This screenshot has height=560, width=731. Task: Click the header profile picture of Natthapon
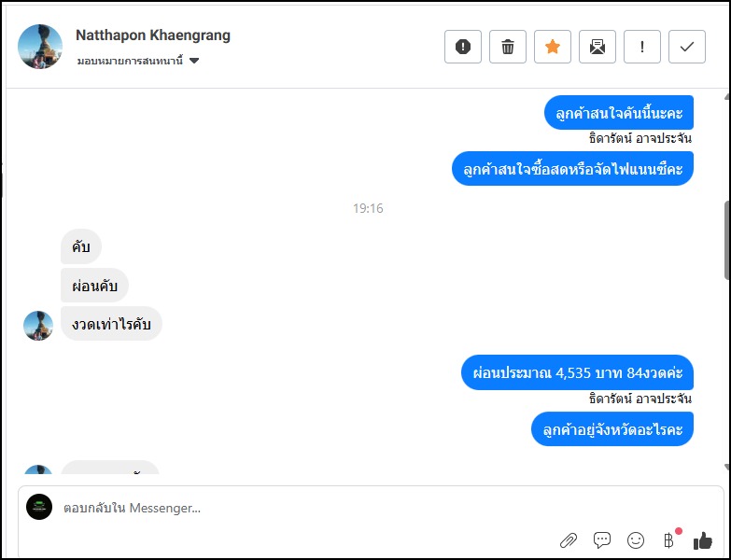coord(40,47)
